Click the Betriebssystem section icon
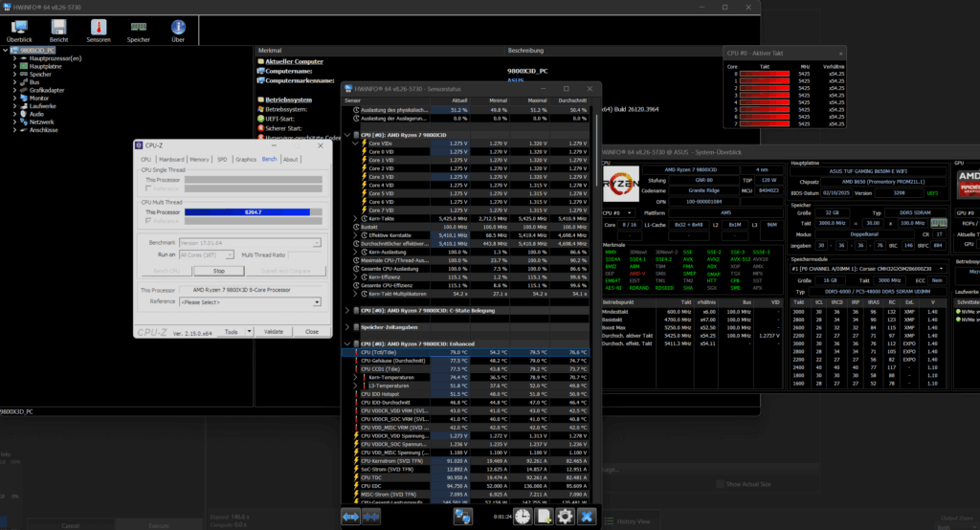Screen dimensions: 980x530 click(260, 99)
